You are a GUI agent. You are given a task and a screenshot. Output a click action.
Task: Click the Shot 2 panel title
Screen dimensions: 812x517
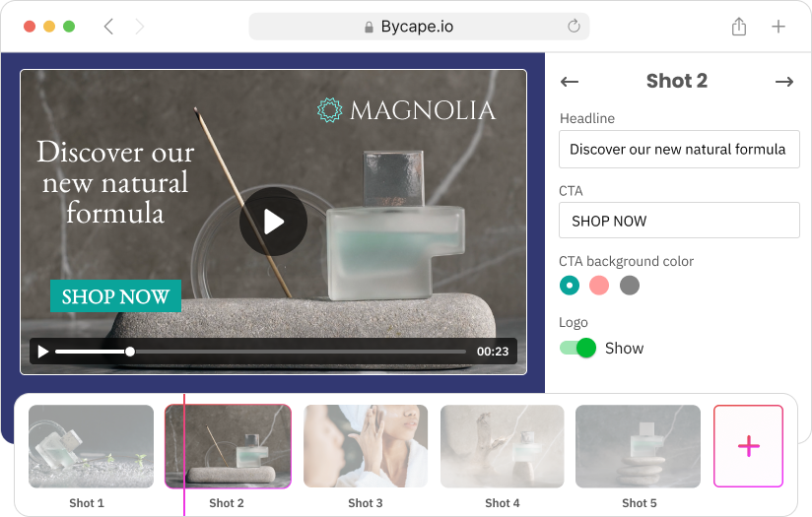point(676,81)
